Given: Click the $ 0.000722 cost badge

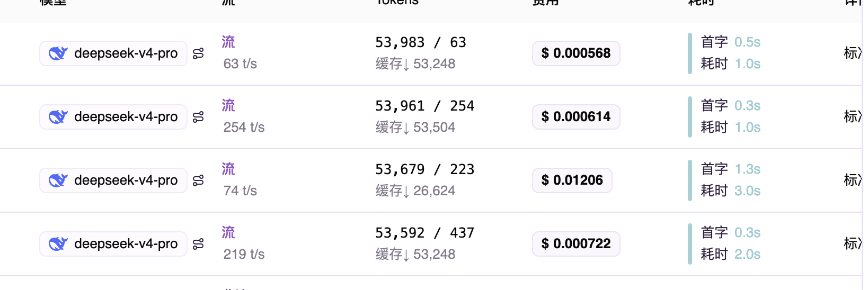Looking at the screenshot, I should pyautogui.click(x=576, y=244).
